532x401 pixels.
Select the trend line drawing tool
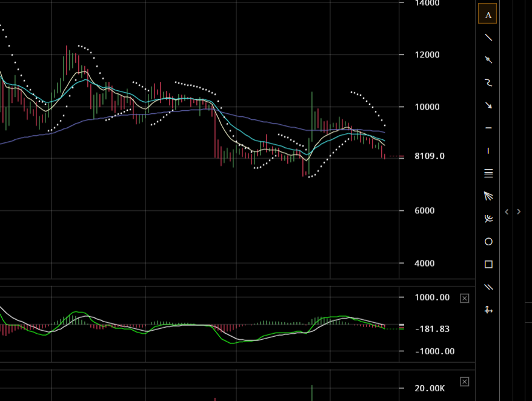pos(488,38)
